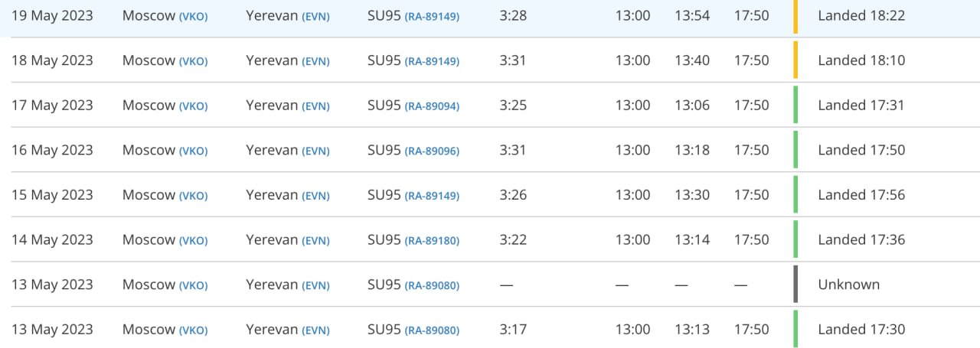The image size is (980, 348).
Task: Click RA-89080 link in Landed 17:30 row
Action: [x=432, y=330]
